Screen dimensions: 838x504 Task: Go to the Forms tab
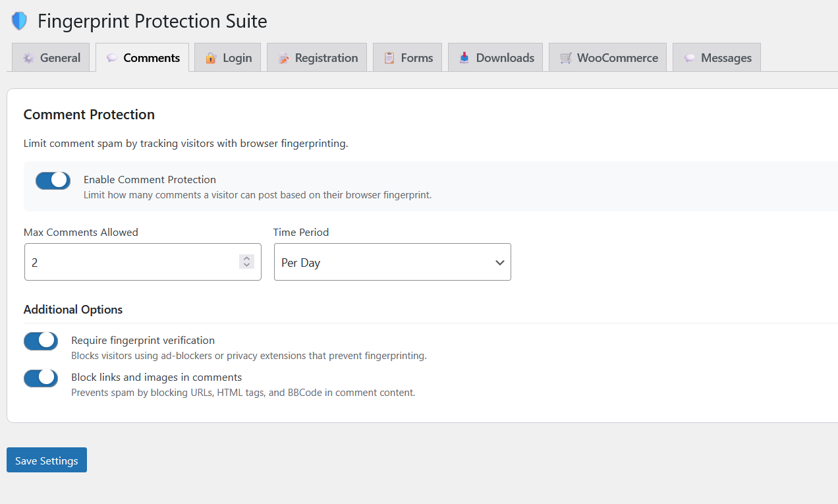[x=408, y=57]
